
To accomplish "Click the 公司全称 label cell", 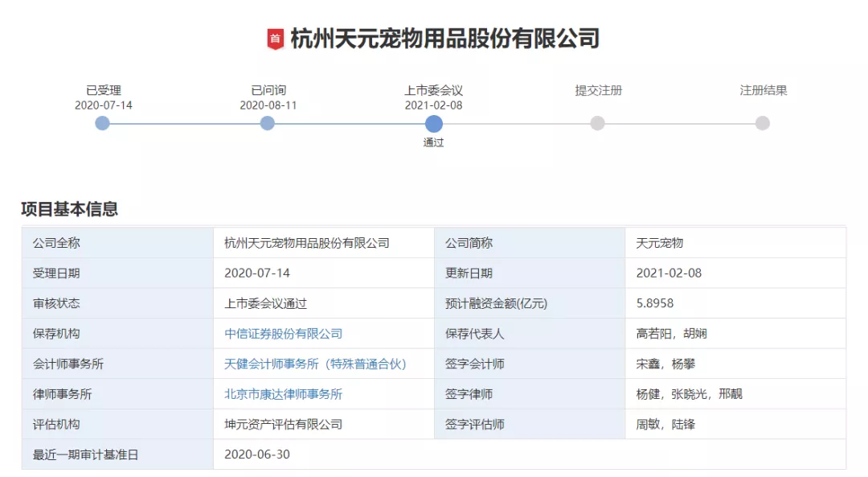I will pyautogui.click(x=117, y=243).
